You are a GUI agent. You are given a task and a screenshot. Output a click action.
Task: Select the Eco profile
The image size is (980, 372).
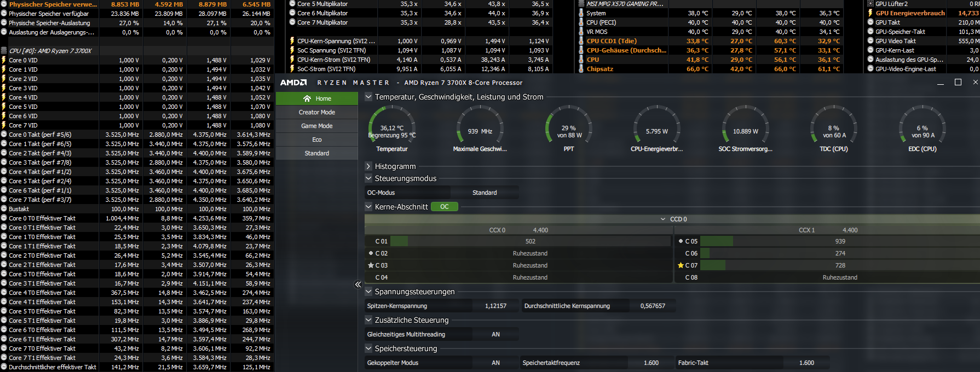pyautogui.click(x=317, y=139)
